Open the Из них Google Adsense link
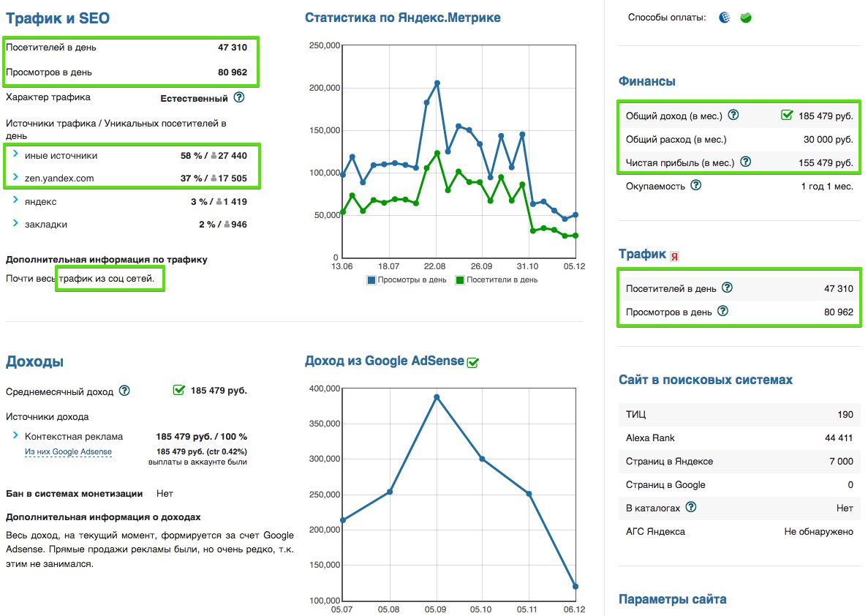This screenshot has width=868, height=616. point(68,452)
